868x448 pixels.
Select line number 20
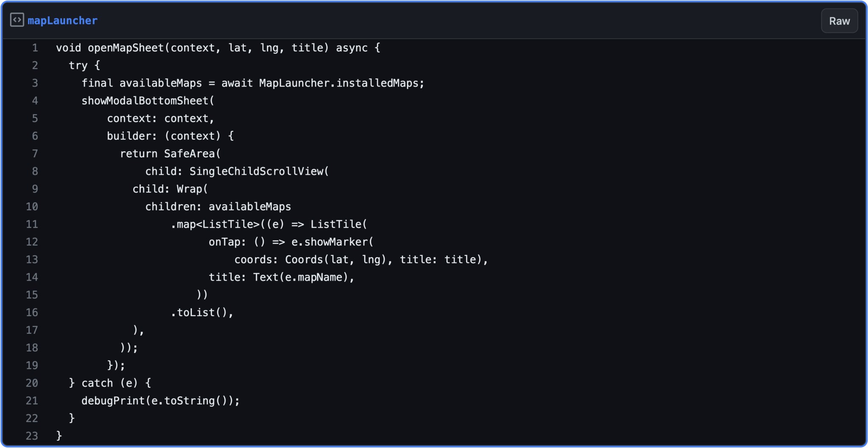(x=32, y=383)
